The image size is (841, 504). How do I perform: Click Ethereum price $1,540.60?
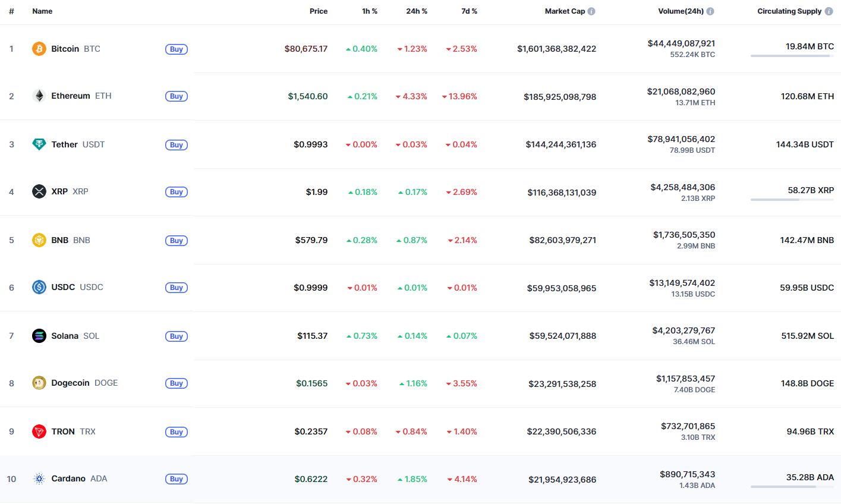(308, 96)
